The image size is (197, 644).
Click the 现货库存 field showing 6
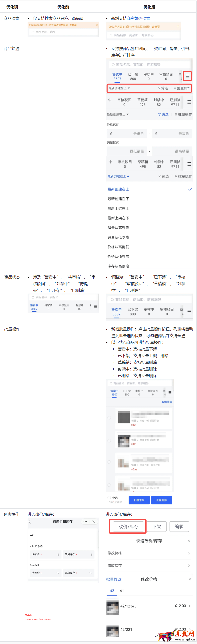pos(78,554)
